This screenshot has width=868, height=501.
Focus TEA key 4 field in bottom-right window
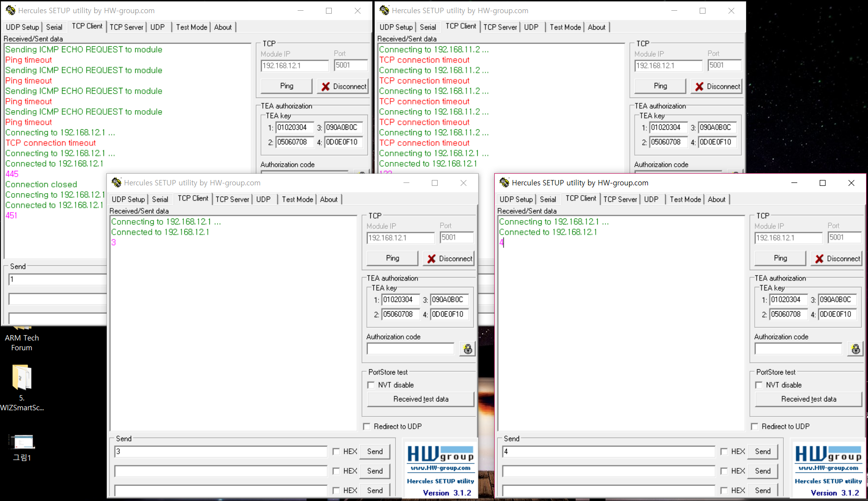(x=837, y=315)
